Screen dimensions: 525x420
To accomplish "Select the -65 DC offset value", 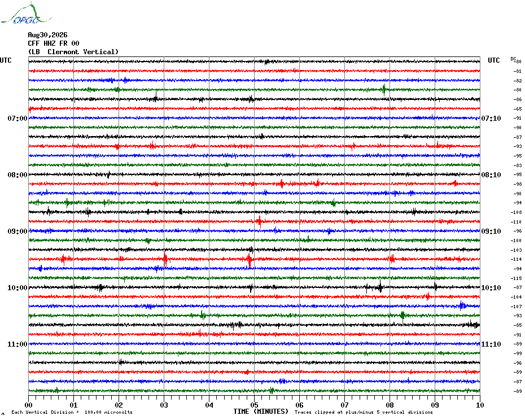I will 517,109.
